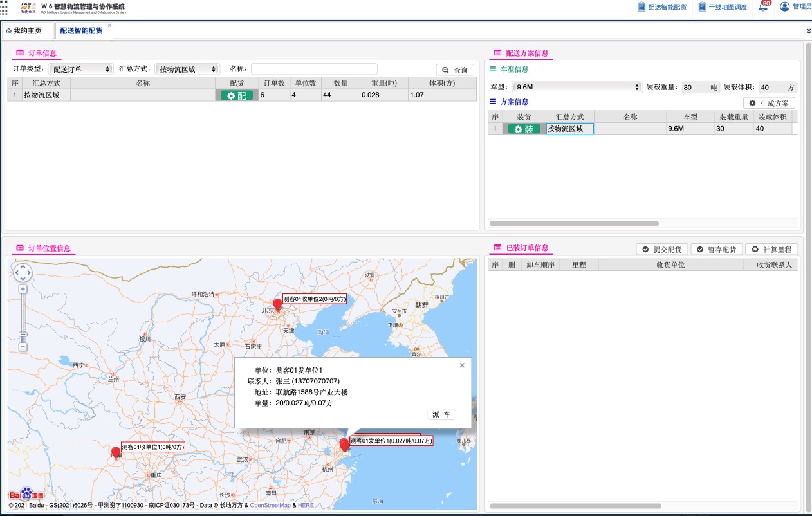Open the 汇总方式 dropdown
The height and width of the screenshot is (516, 812).
pos(187,69)
